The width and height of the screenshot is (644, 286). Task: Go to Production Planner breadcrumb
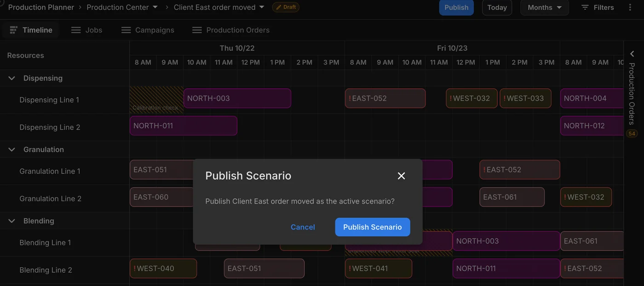pos(41,7)
